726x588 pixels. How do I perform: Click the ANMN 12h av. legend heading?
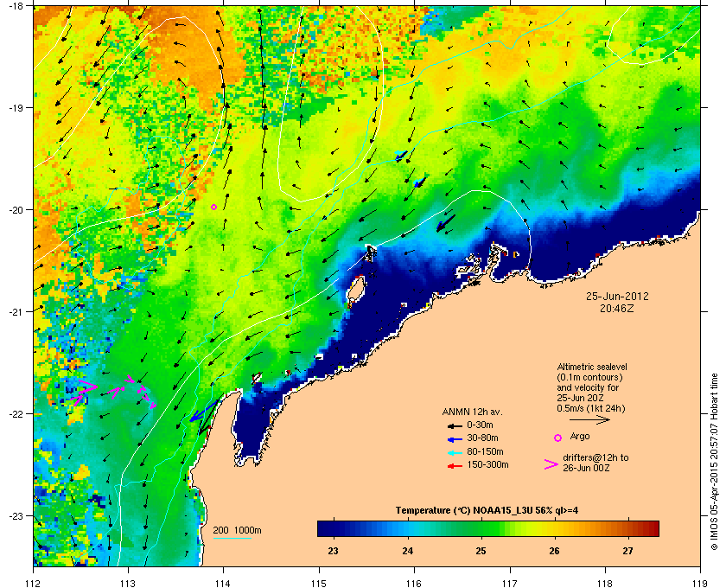[472, 412]
